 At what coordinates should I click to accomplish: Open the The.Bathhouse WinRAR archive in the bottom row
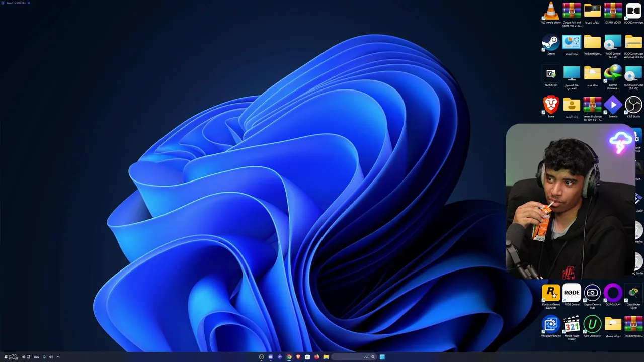tap(633, 327)
